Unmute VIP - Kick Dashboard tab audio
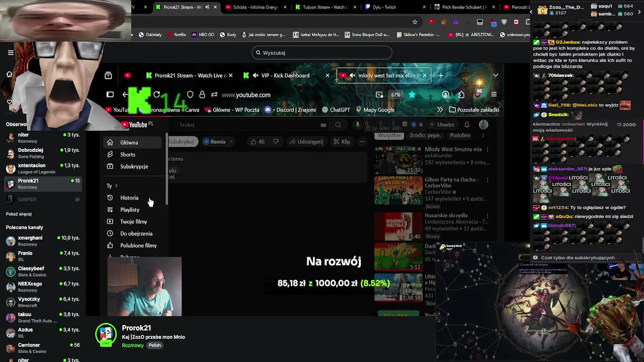Screen dimensions: 644x362 256,75
